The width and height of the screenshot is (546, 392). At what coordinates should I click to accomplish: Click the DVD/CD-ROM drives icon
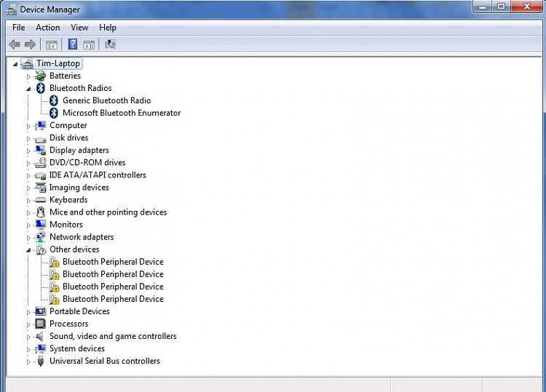coord(41,162)
